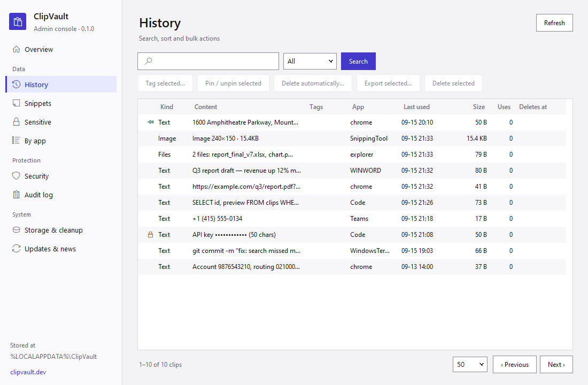Go to Snippets in the sidebar
588x385 pixels.
[x=61, y=103]
